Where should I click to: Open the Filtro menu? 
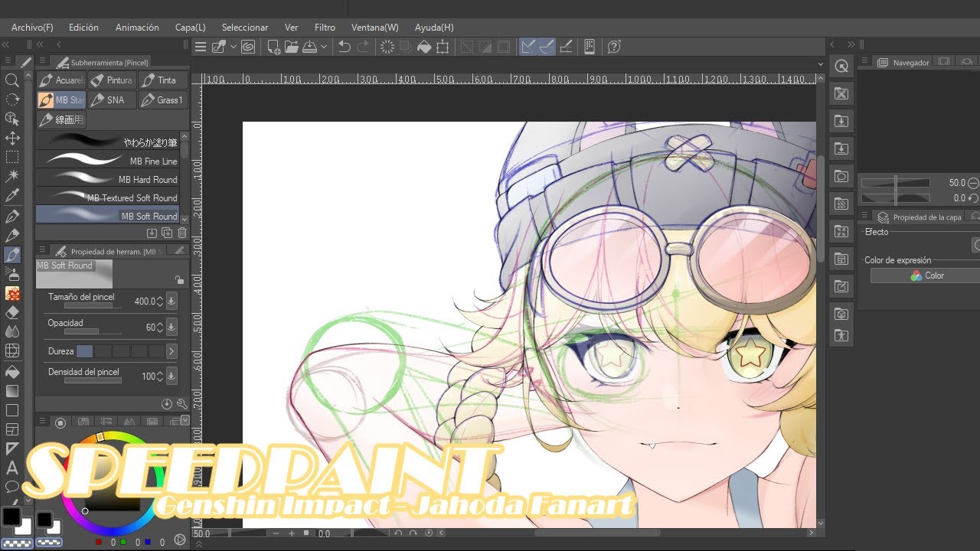[325, 28]
